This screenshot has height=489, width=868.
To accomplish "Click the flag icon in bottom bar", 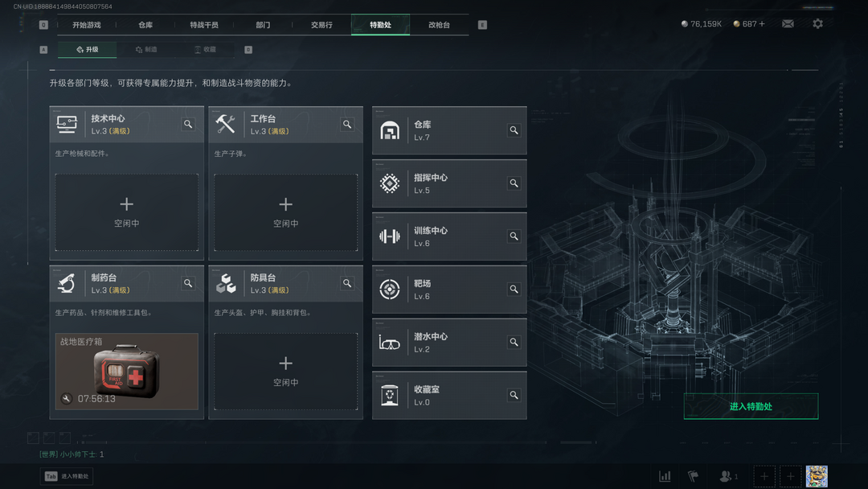I will point(693,476).
